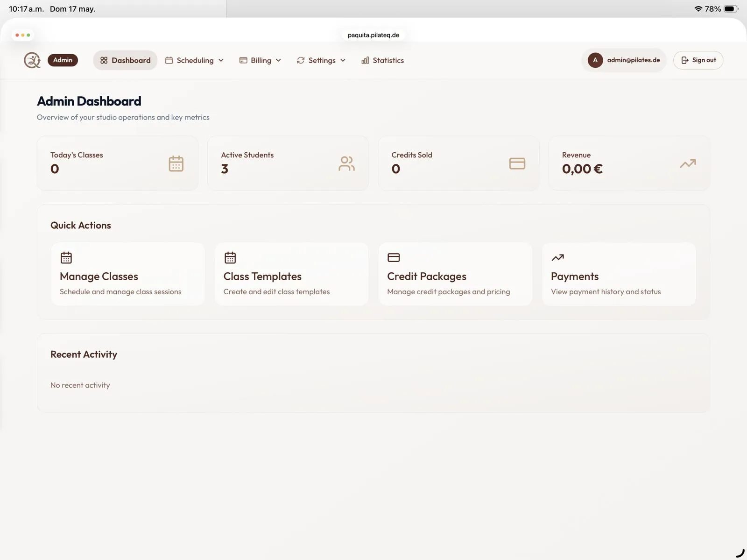Click the 'No recent activity' text
Screen dimensions: 747x560
click(80, 385)
